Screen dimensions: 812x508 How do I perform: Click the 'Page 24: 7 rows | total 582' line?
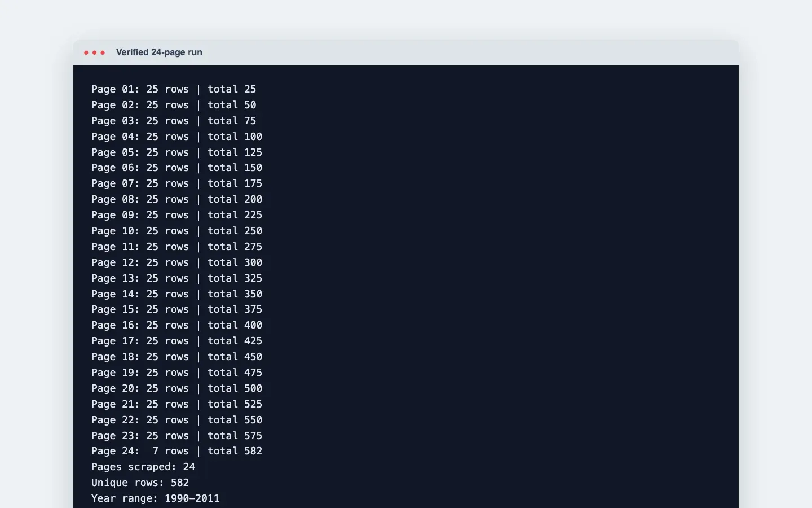pos(177,451)
